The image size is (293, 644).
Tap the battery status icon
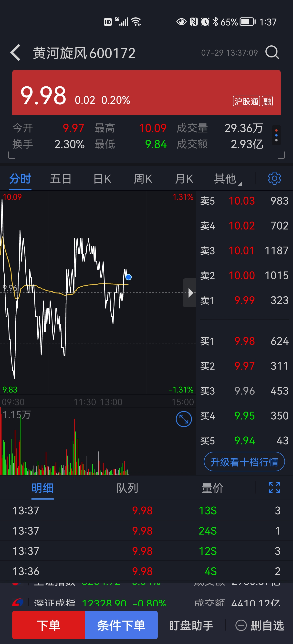247,22
